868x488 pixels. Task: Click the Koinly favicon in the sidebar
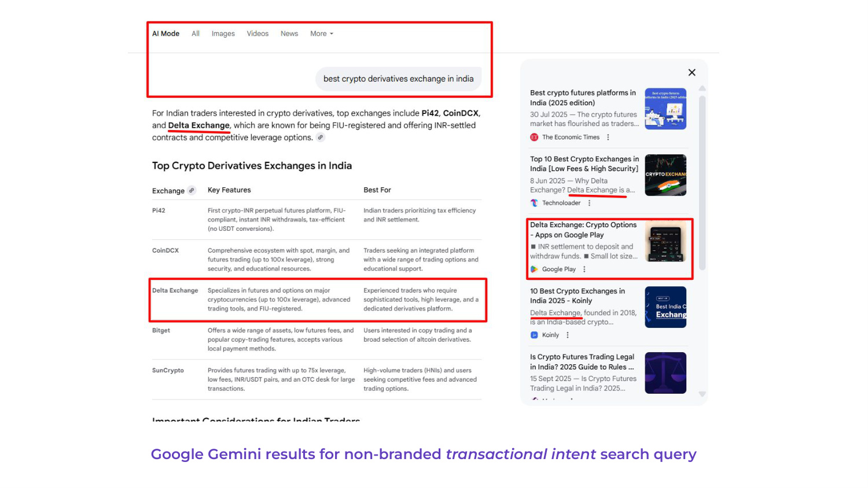534,335
